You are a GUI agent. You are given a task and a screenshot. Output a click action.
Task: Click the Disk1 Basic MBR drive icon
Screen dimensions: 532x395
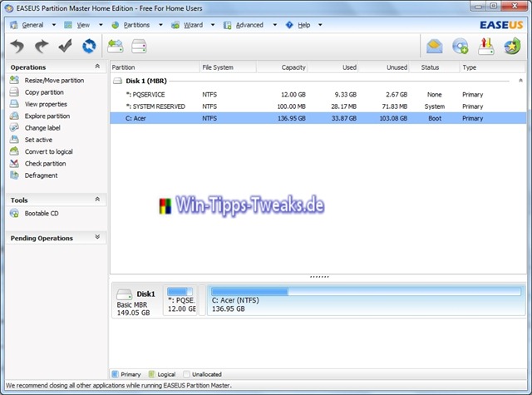click(x=124, y=294)
